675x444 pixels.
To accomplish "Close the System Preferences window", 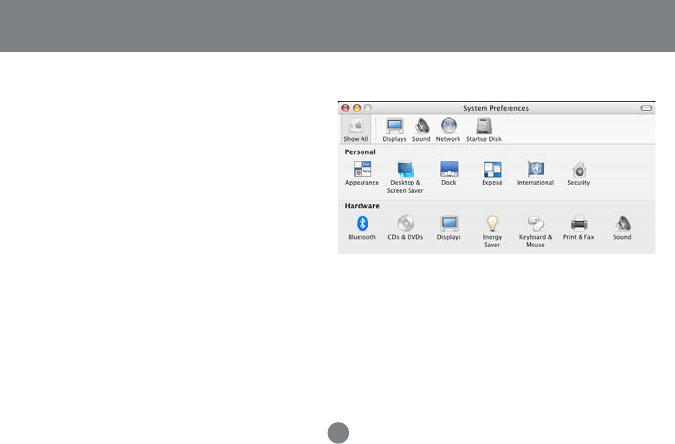I will point(345,108).
